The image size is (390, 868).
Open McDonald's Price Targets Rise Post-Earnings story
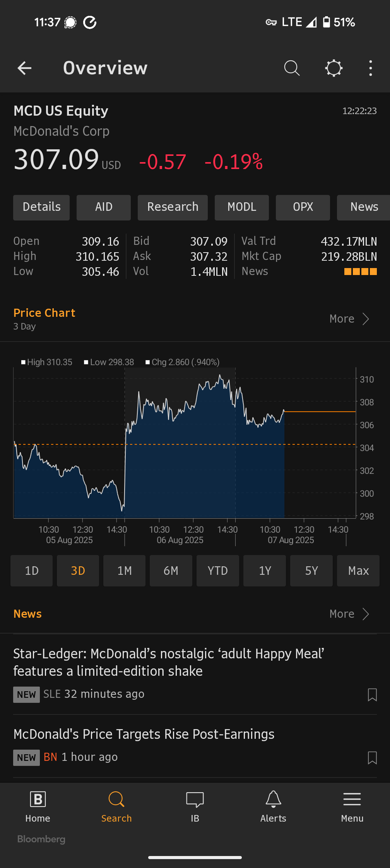(x=144, y=734)
